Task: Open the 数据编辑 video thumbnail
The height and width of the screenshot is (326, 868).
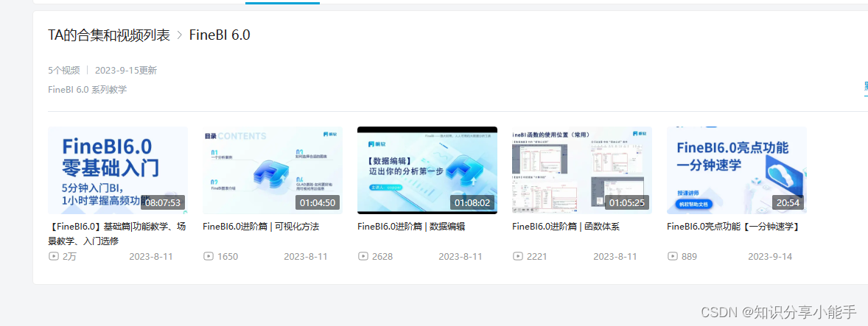Action: pos(427,170)
